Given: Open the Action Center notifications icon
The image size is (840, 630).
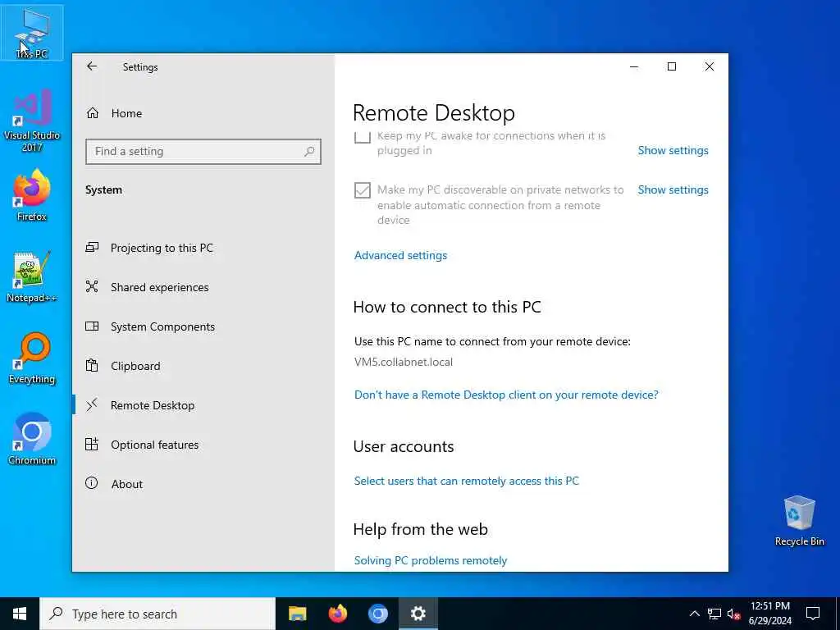Looking at the screenshot, I should 813,614.
